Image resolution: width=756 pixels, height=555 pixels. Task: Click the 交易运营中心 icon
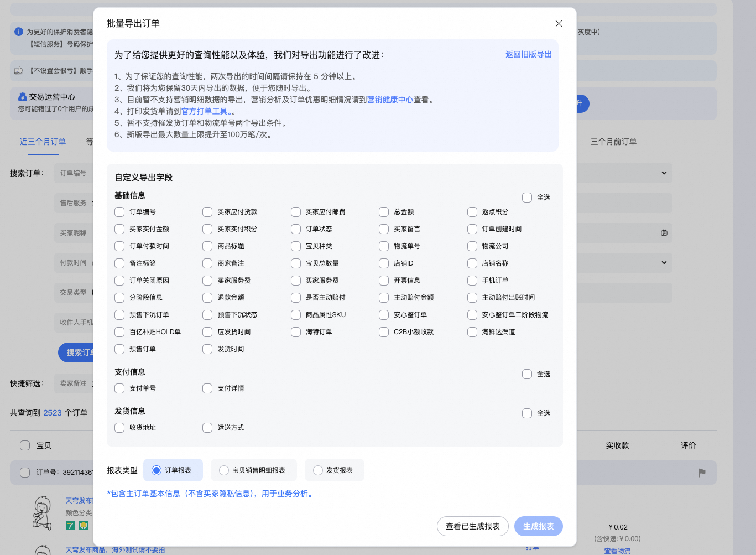pyautogui.click(x=23, y=97)
